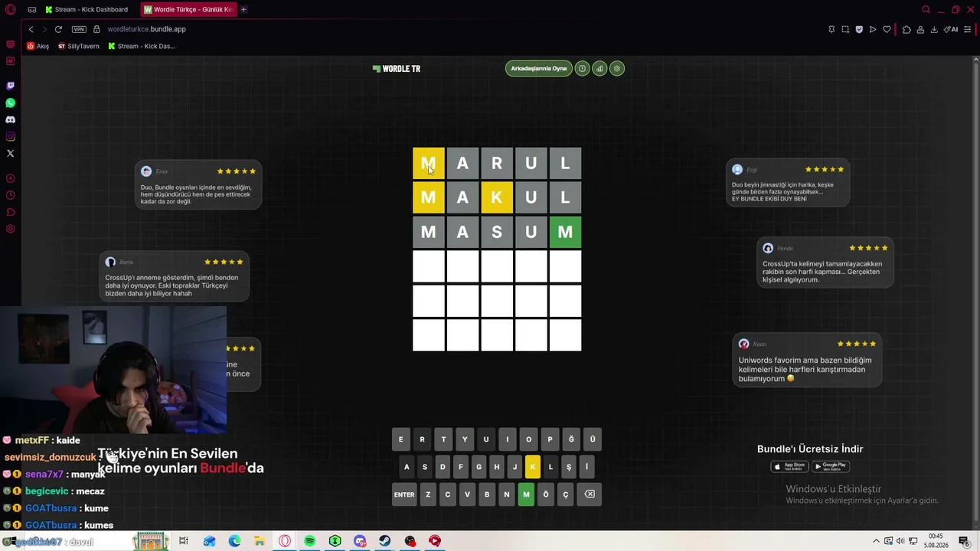This screenshot has height=551, width=980.
Task: Show hidden system tray icons
Action: point(877,541)
